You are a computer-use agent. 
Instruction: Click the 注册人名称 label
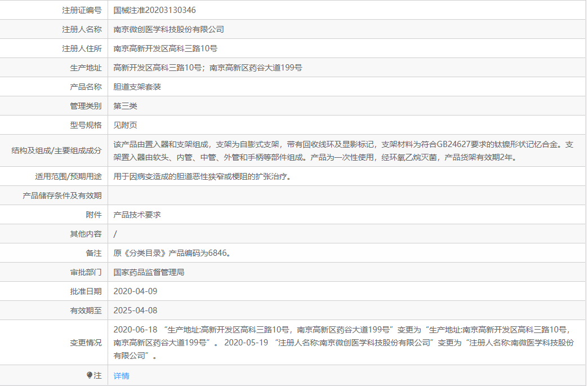[x=82, y=29]
